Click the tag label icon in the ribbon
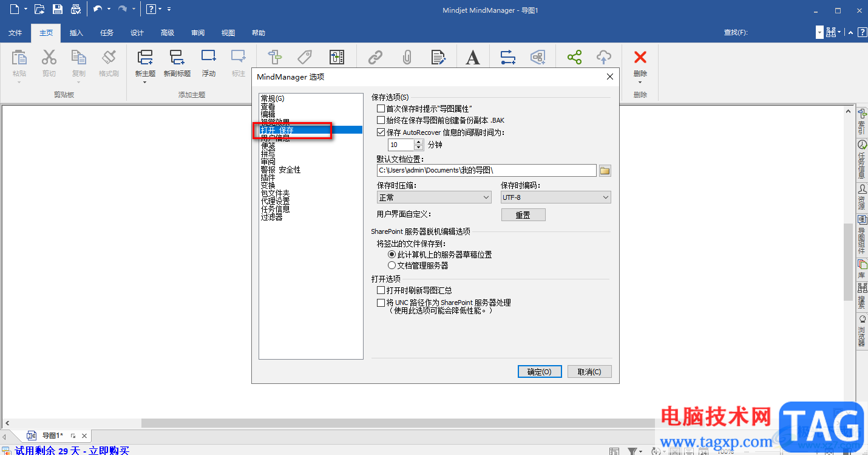Viewport: 868px width, 455px height. tap(305, 57)
